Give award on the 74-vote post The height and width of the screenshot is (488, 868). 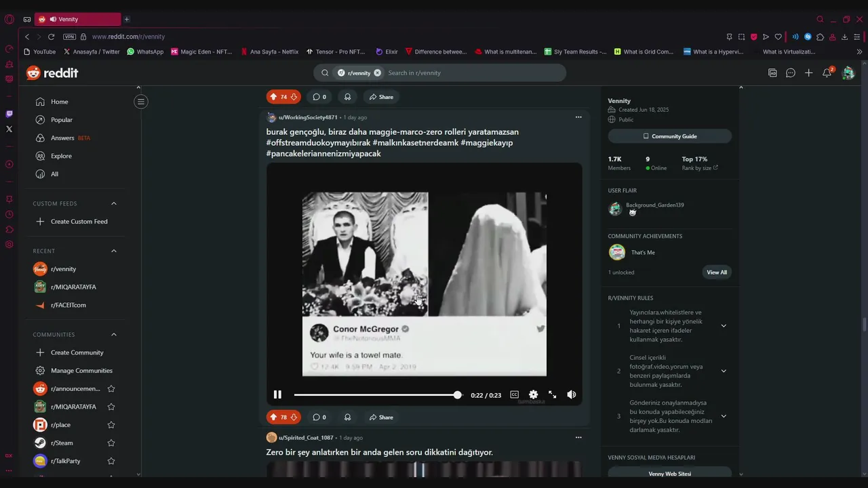(347, 97)
